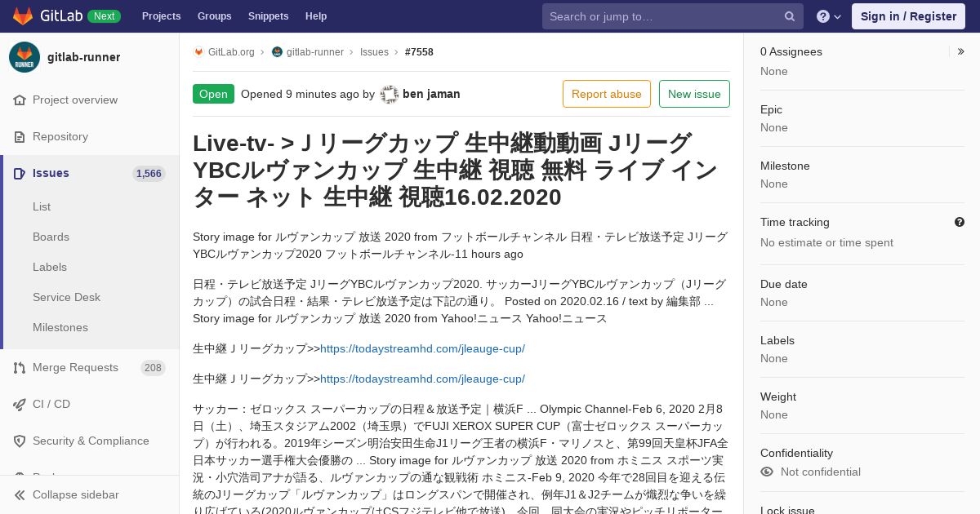Click the Due date section heading

(x=784, y=284)
